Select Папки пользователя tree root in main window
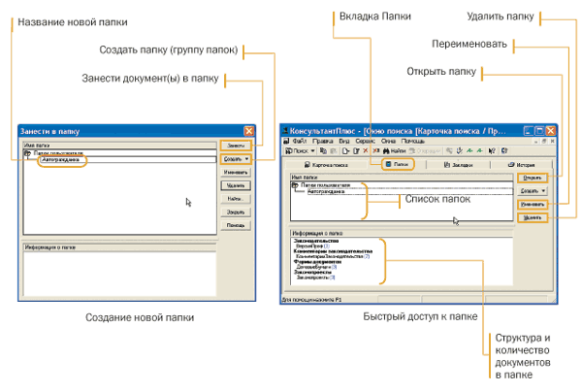 (x=326, y=185)
